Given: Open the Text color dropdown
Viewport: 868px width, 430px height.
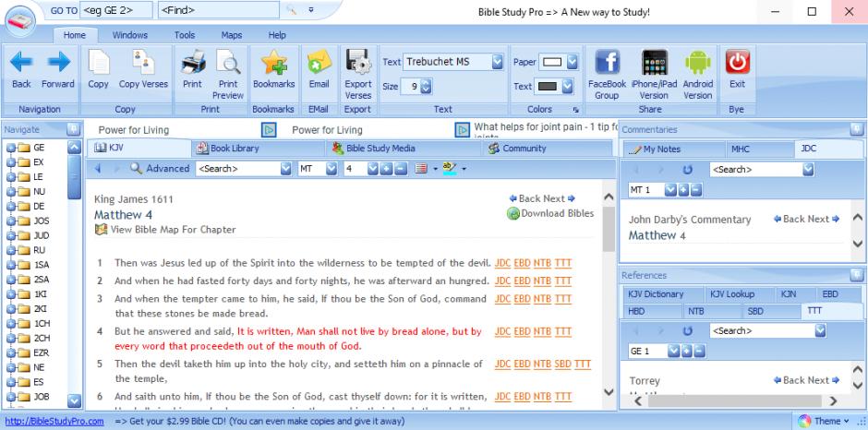Looking at the screenshot, I should click(567, 87).
